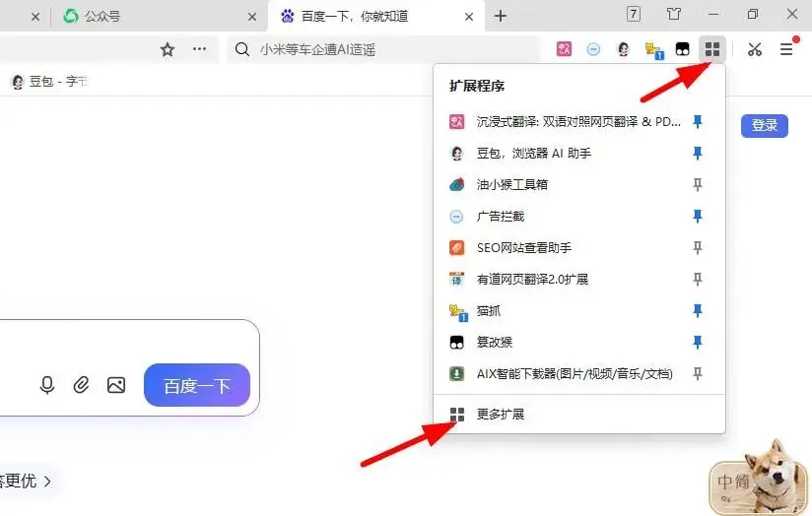Click the Immersive Translate toolbar icon
Viewport: 812px width, 516px height.
(x=564, y=49)
